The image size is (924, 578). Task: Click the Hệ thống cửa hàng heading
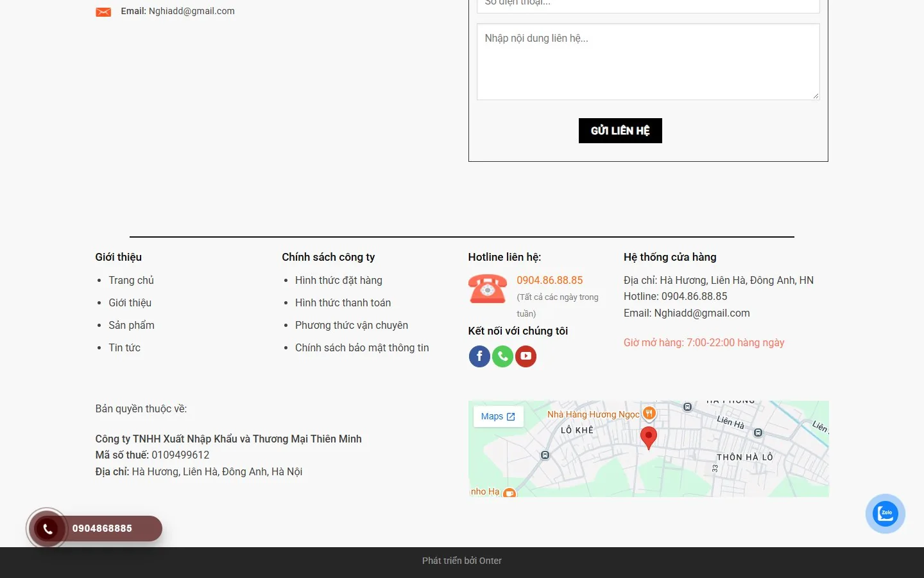[670, 257]
